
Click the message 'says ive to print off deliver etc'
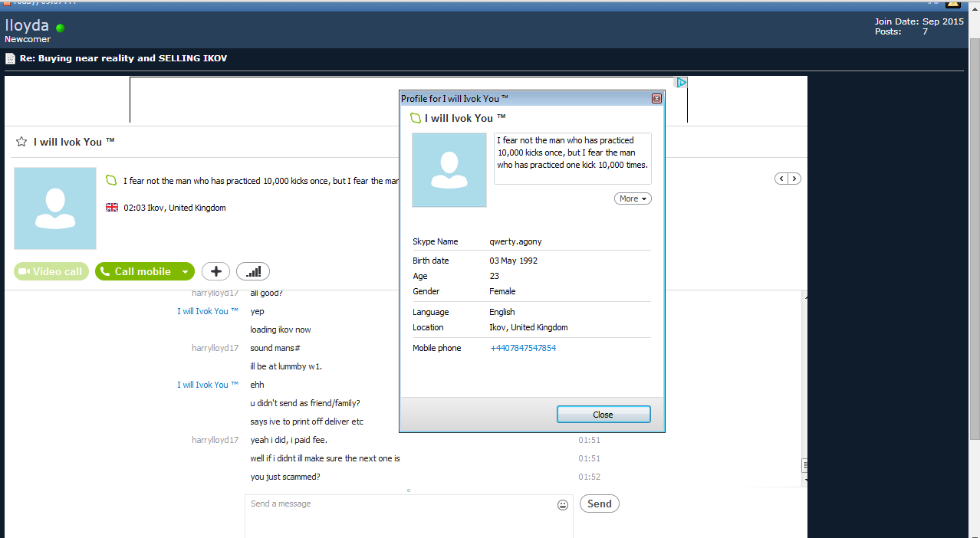(307, 422)
